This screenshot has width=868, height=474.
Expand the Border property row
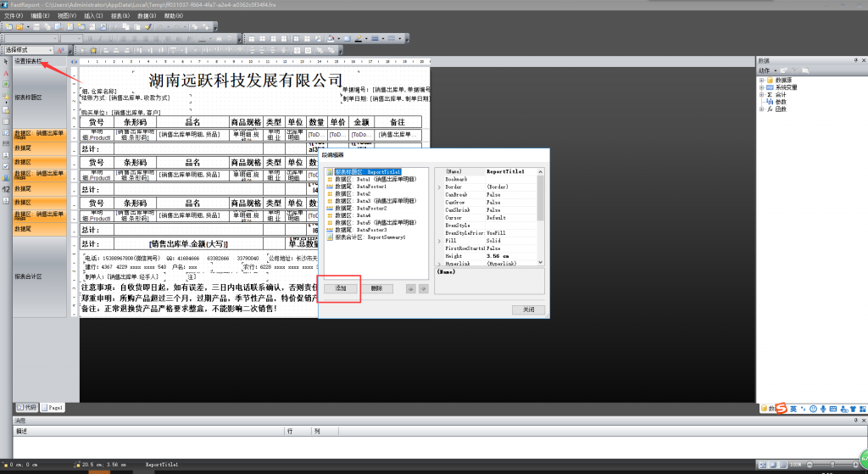point(440,187)
